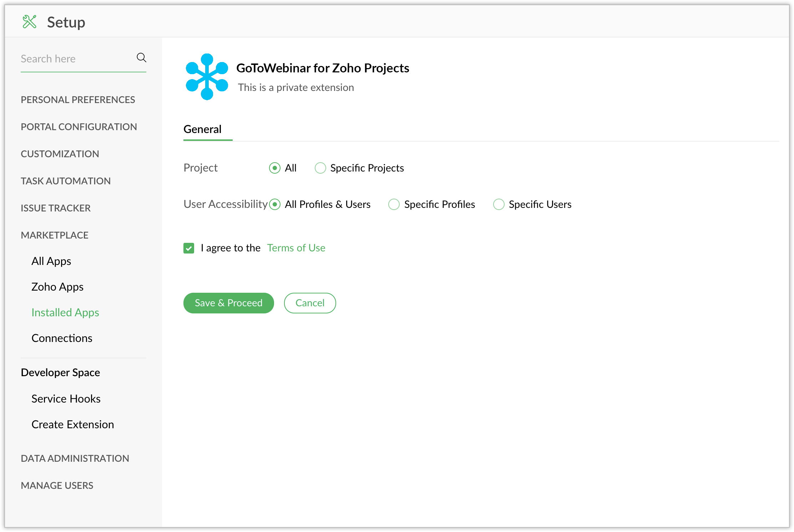Image resolution: width=794 pixels, height=532 pixels.
Task: Switch to the General tab
Action: pos(202,129)
